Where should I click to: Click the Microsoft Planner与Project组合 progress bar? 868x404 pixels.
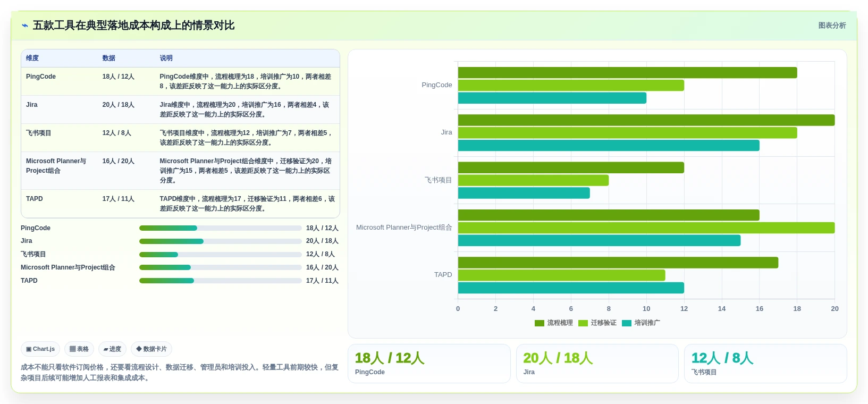(x=221, y=267)
